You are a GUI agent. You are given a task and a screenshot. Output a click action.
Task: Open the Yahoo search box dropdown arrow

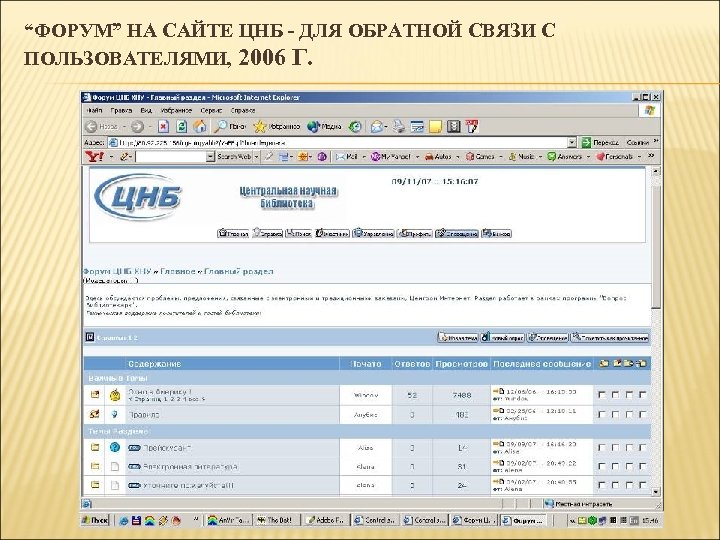[210, 157]
